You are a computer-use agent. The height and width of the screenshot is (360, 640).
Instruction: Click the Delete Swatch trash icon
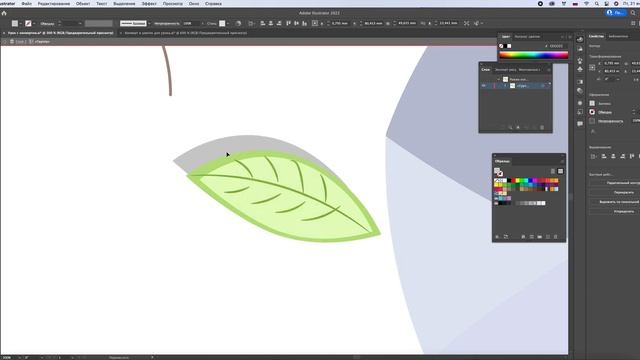tap(556, 237)
